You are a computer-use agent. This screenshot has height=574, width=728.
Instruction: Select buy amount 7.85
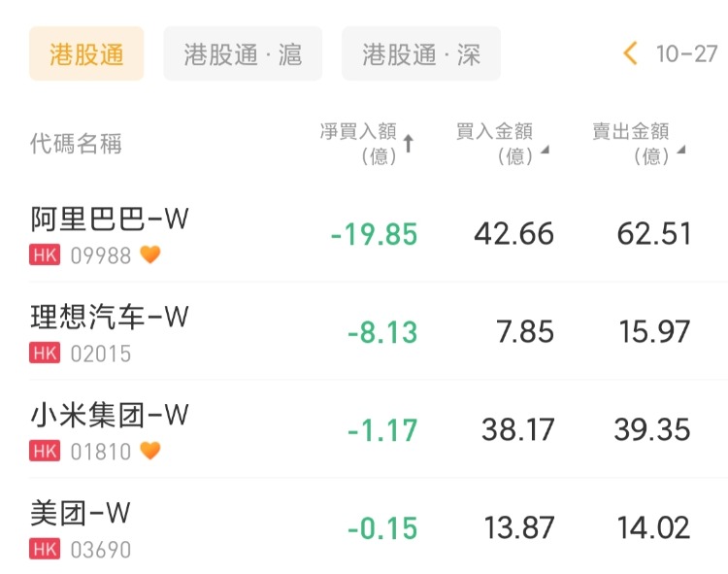[x=525, y=331]
